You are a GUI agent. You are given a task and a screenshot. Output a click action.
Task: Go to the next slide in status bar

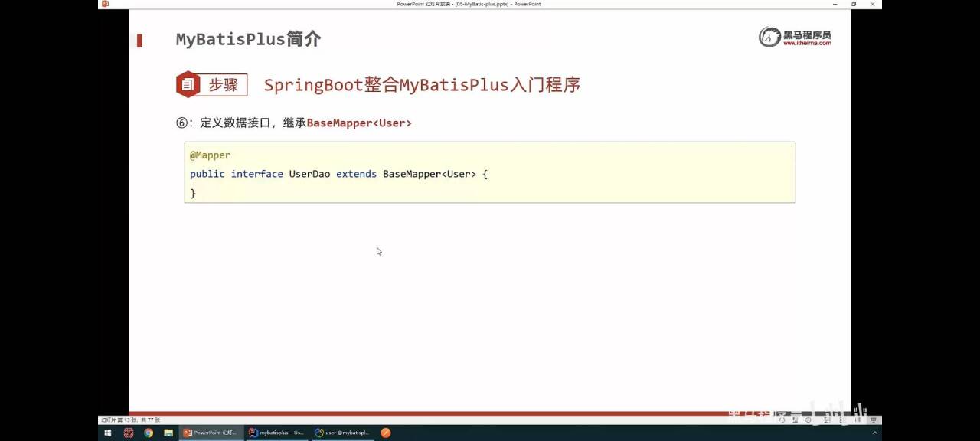(x=808, y=420)
